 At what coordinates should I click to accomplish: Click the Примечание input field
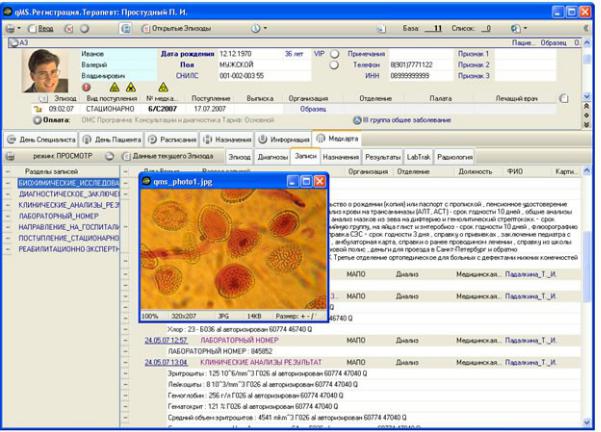pos(420,54)
